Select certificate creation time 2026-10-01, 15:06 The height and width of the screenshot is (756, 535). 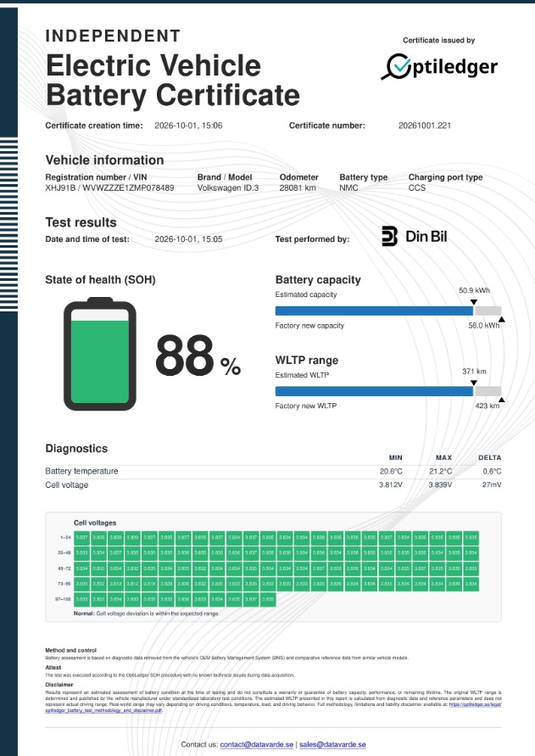click(188, 126)
